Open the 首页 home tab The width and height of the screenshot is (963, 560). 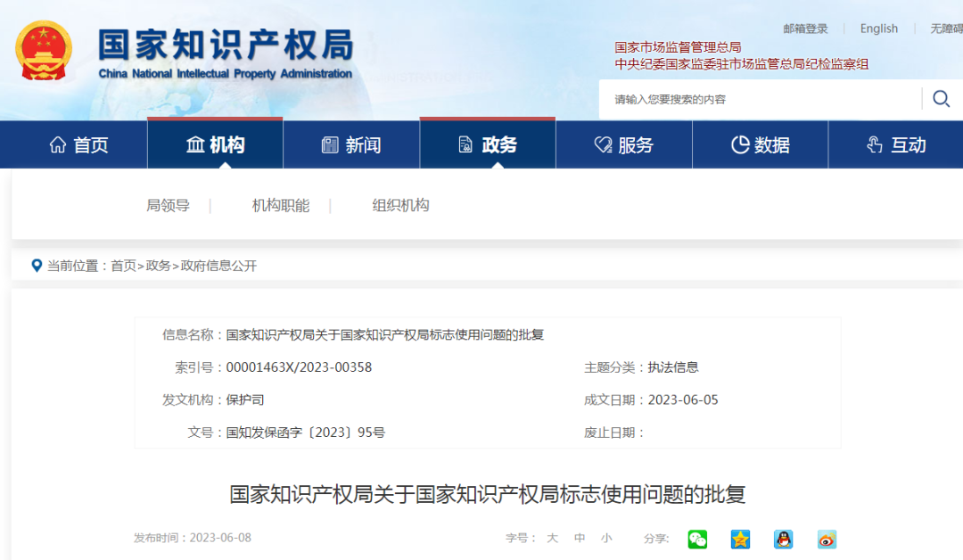[78, 145]
